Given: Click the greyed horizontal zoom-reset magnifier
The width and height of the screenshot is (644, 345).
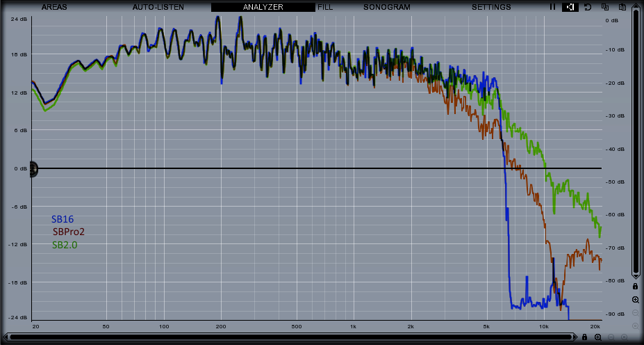Looking at the screenshot, I should coord(625,337).
